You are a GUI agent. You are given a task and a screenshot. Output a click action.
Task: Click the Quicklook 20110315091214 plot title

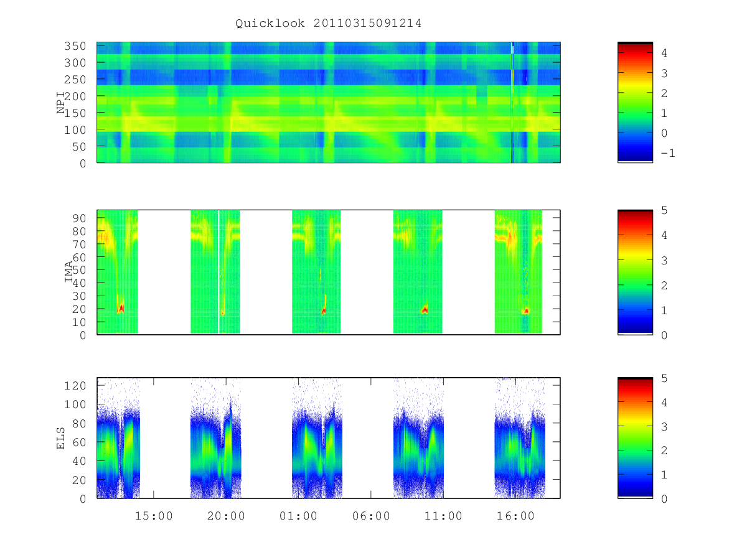point(329,24)
